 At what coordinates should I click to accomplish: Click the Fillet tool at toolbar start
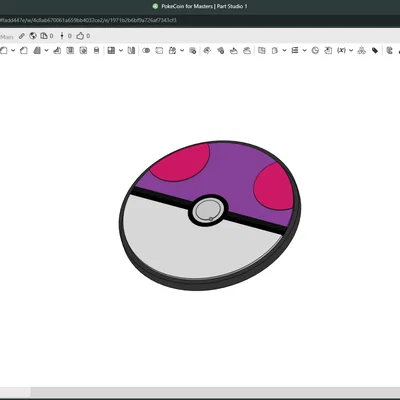click(x=4, y=51)
